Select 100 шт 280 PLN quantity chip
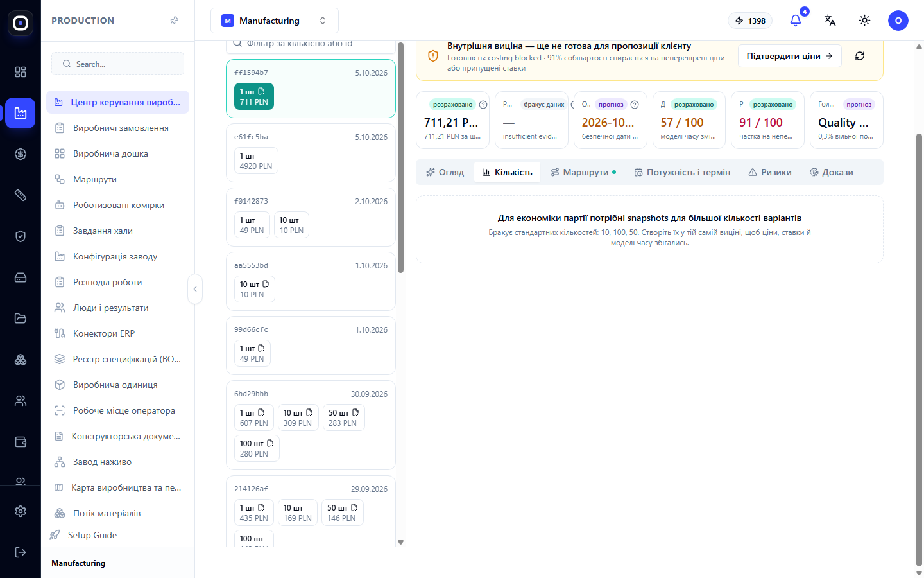This screenshot has width=924, height=578. point(257,448)
